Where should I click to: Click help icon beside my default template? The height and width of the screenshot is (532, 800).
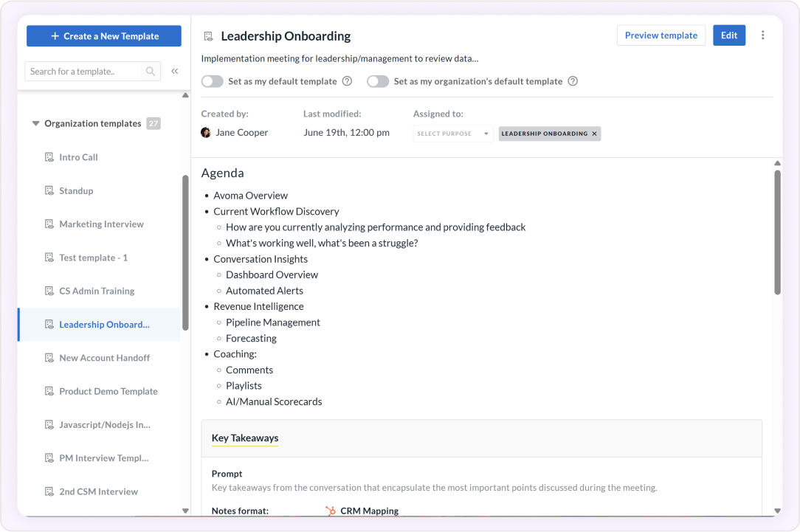pos(347,81)
